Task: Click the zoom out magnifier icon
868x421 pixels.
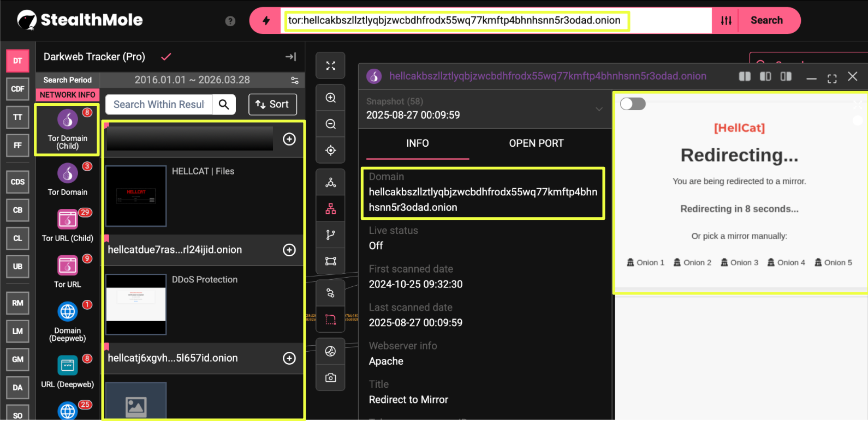Action: tap(330, 124)
